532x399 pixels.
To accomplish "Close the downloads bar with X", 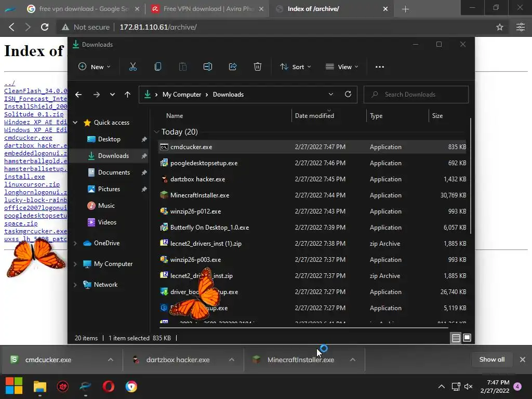I will [523, 360].
